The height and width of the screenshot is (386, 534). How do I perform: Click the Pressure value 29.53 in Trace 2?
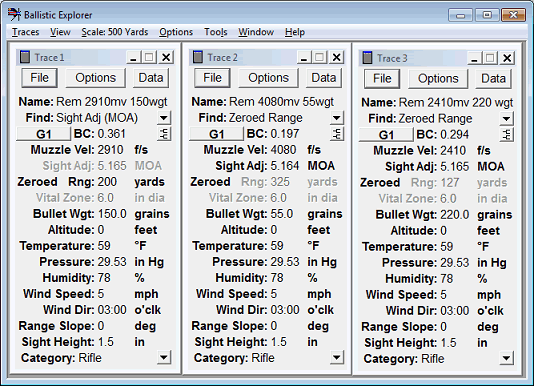coord(285,262)
